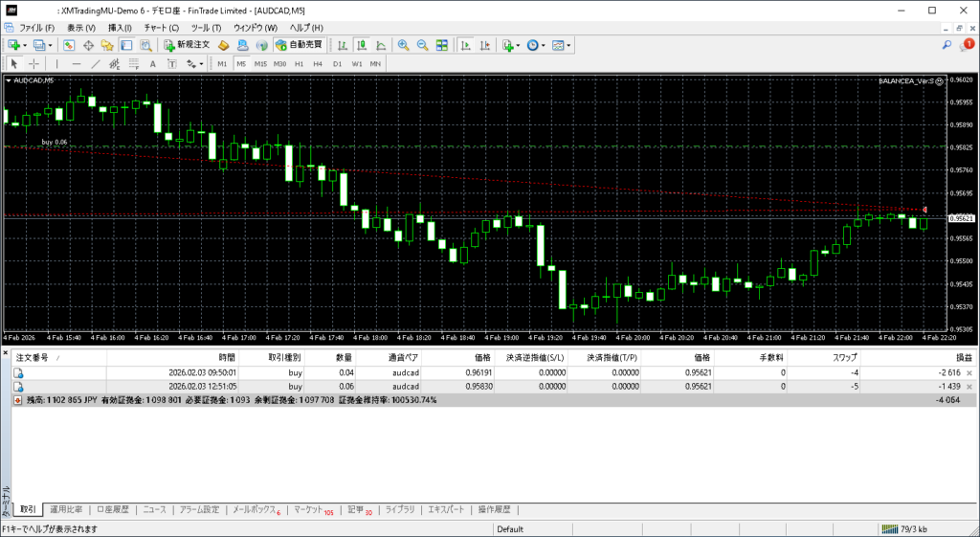Select the crosshair cursor tool
This screenshot has width=980, height=537.
33,63
